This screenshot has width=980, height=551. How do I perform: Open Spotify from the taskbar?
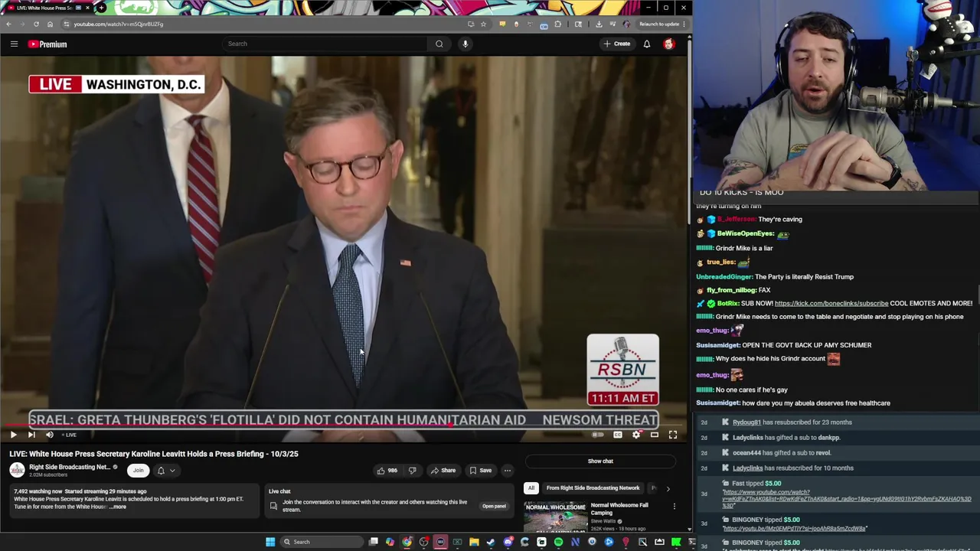[x=558, y=542]
